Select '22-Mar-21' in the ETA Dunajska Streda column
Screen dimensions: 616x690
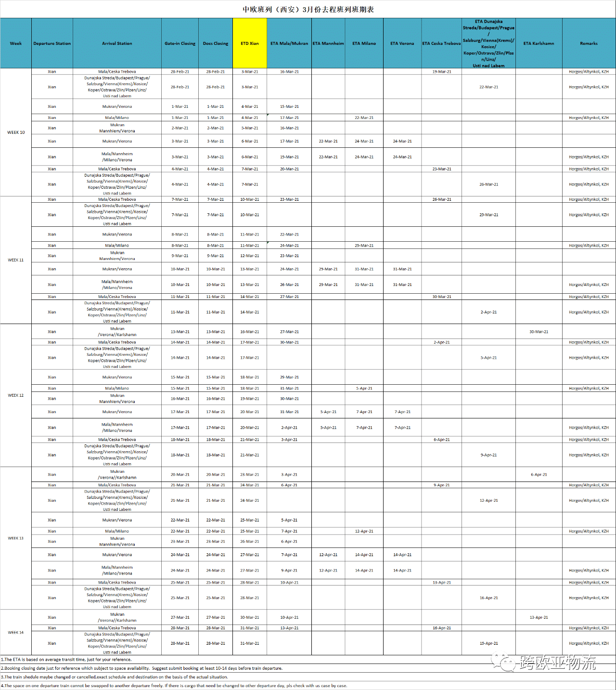coord(488,87)
